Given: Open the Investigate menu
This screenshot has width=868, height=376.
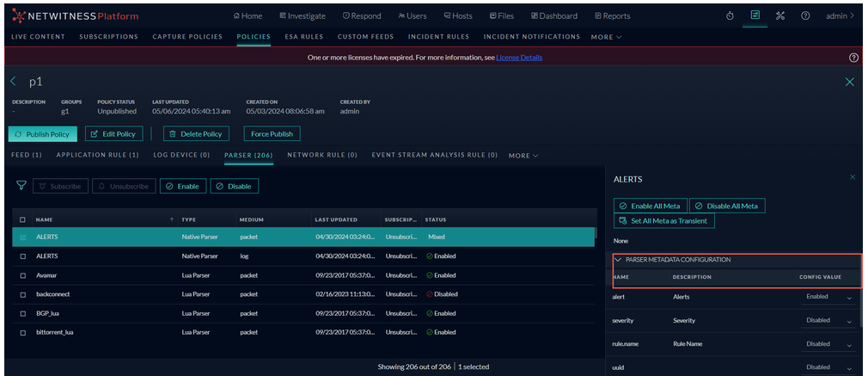Looking at the screenshot, I should click(303, 16).
